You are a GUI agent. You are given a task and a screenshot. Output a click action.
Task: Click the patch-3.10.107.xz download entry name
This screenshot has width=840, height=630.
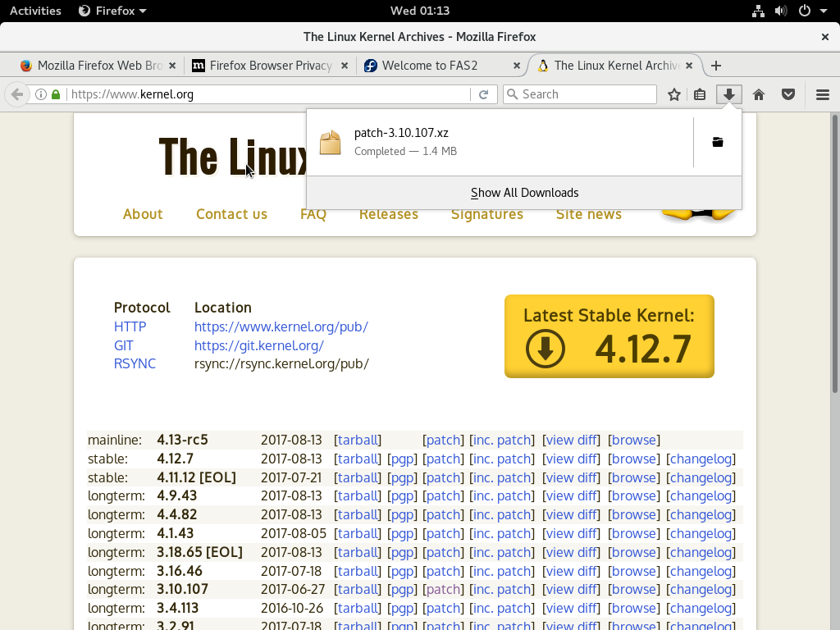(x=401, y=133)
